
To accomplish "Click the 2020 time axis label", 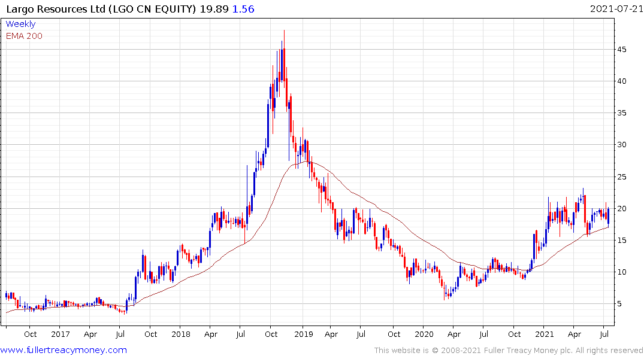I will click(x=424, y=334).
